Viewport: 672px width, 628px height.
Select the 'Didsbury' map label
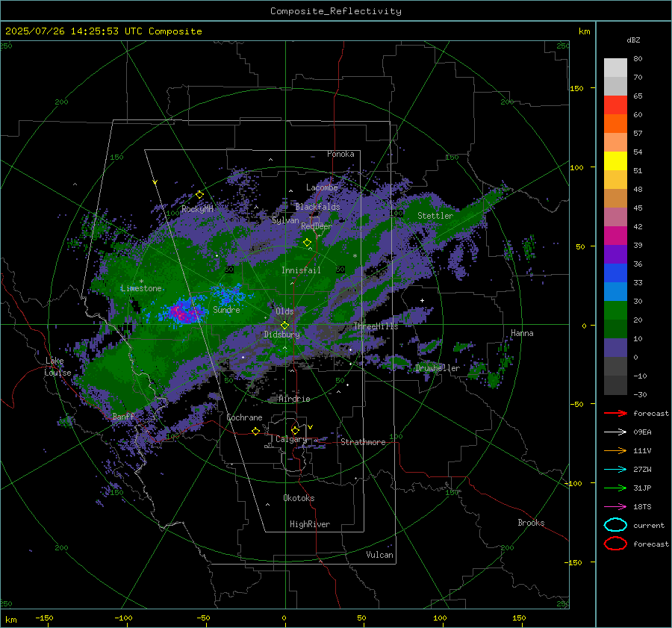(281, 335)
